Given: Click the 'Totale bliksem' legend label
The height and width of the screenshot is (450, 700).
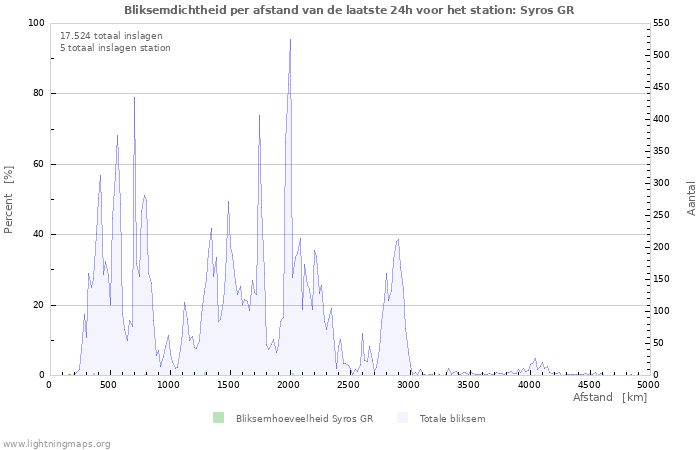Looking at the screenshot, I should pos(452,419).
